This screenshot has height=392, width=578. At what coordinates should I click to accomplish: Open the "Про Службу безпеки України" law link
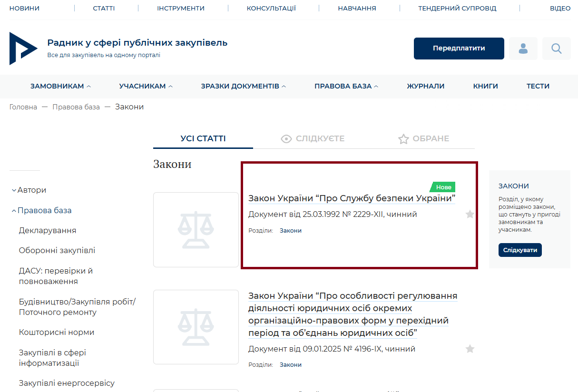coord(352,198)
